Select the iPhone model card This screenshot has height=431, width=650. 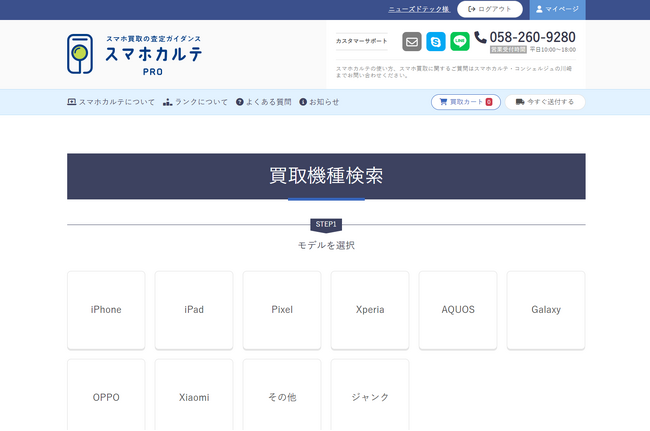point(106,310)
